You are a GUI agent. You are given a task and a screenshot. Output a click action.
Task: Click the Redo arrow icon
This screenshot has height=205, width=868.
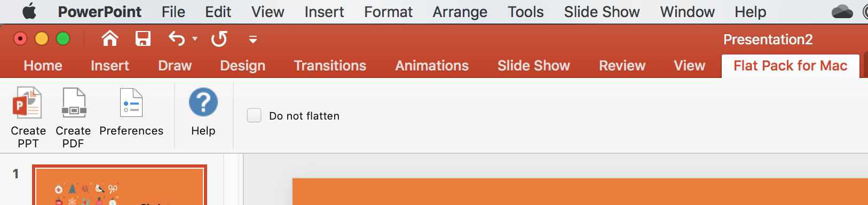tap(219, 38)
